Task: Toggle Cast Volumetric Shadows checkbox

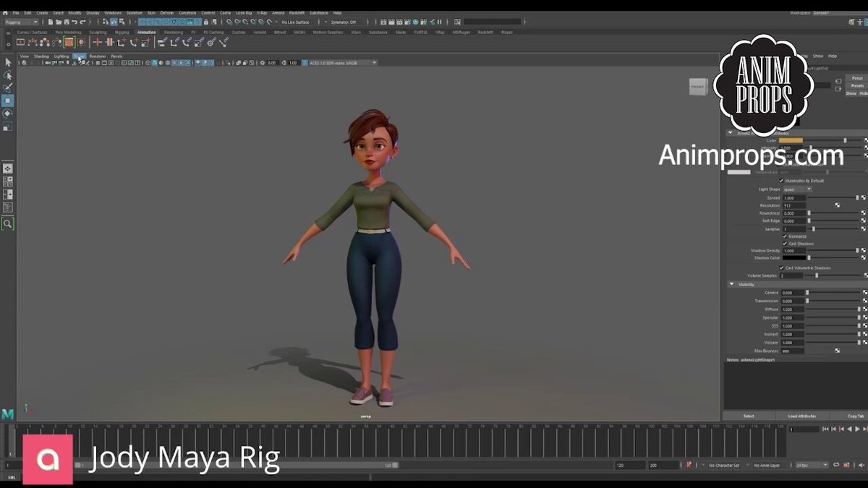Action: 782,267
